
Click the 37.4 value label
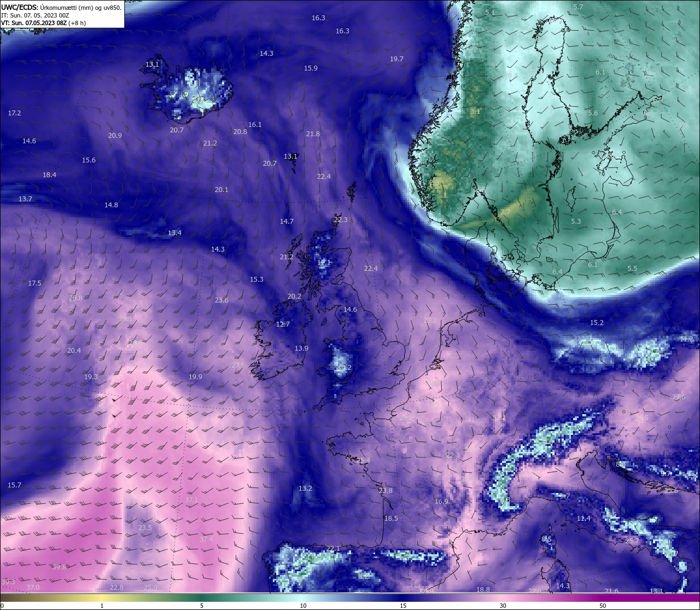[x=206, y=539]
